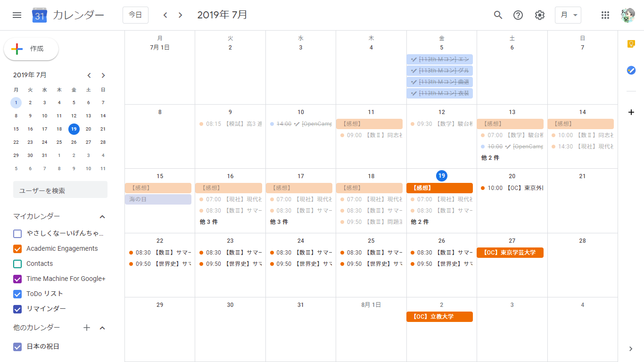Image resolution: width=644 pixels, height=362 pixels.
Task: Click the date number 28 in the main grid
Action: coord(582,241)
